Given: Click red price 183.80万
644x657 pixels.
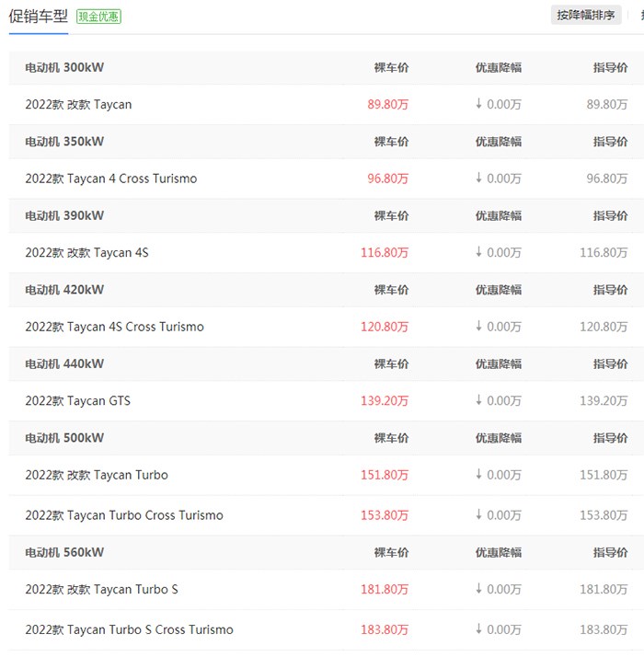Looking at the screenshot, I should (385, 629).
